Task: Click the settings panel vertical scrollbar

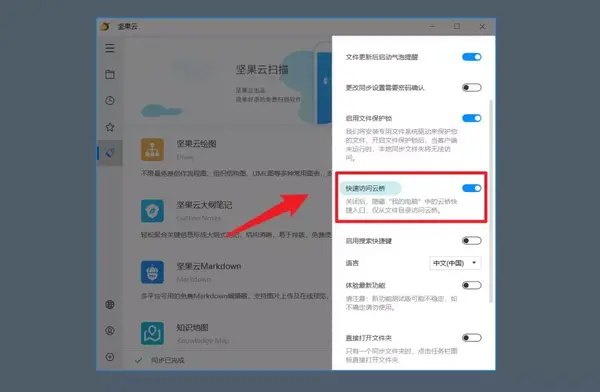Action: pos(491,201)
